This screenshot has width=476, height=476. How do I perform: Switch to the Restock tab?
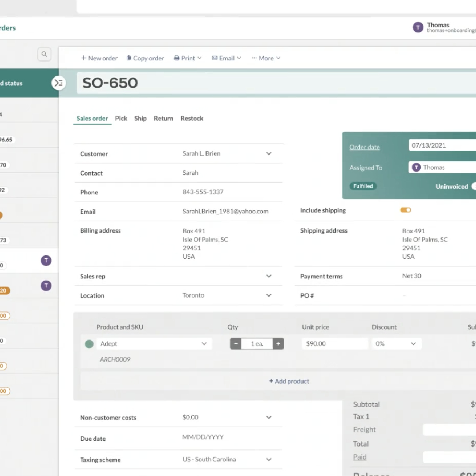click(x=192, y=118)
